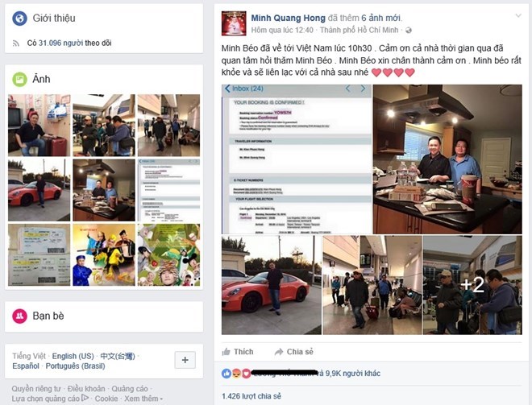Viewport: 532px width, 405px height.
Task: Click the green Ảnh photos icon
Action: pyautogui.click(x=19, y=79)
